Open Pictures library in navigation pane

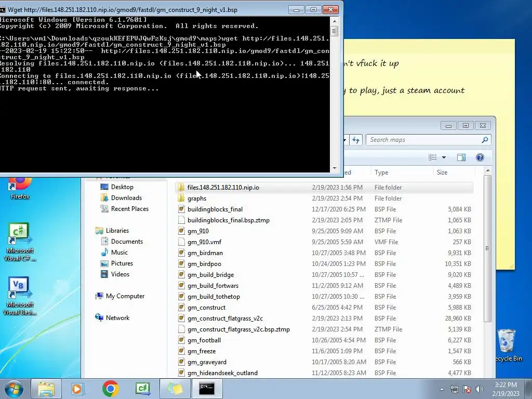click(x=117, y=263)
